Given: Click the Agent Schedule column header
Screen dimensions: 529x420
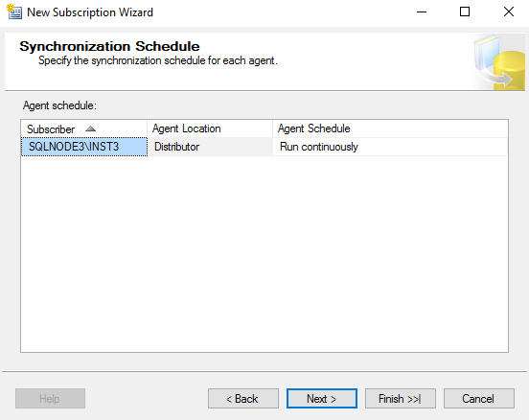Looking at the screenshot, I should click(x=390, y=128).
